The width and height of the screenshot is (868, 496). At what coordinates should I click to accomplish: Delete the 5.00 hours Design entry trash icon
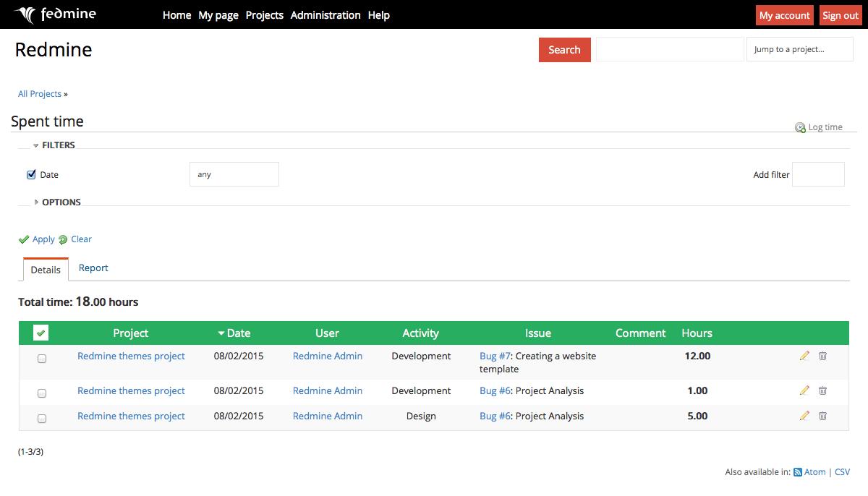click(x=822, y=416)
